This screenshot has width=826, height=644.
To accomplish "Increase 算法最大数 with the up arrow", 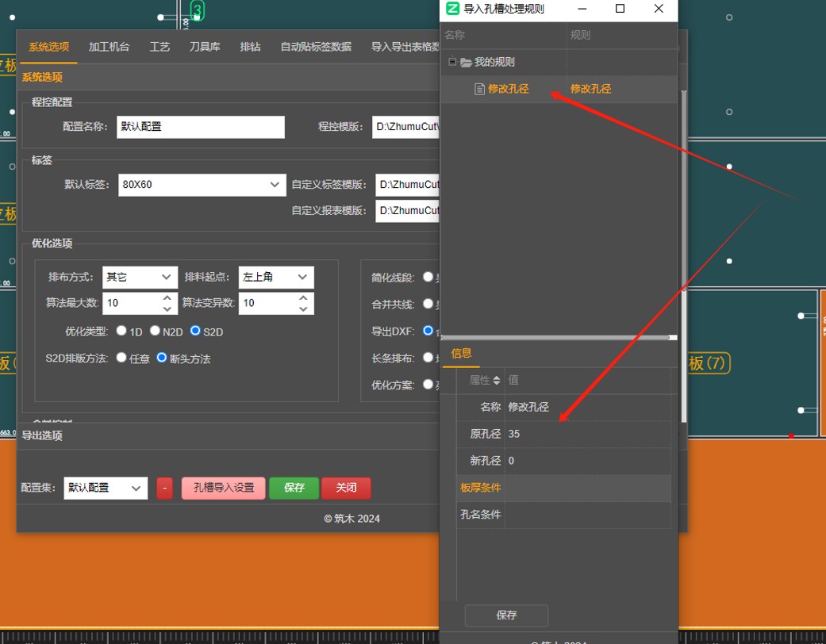I will point(167,298).
